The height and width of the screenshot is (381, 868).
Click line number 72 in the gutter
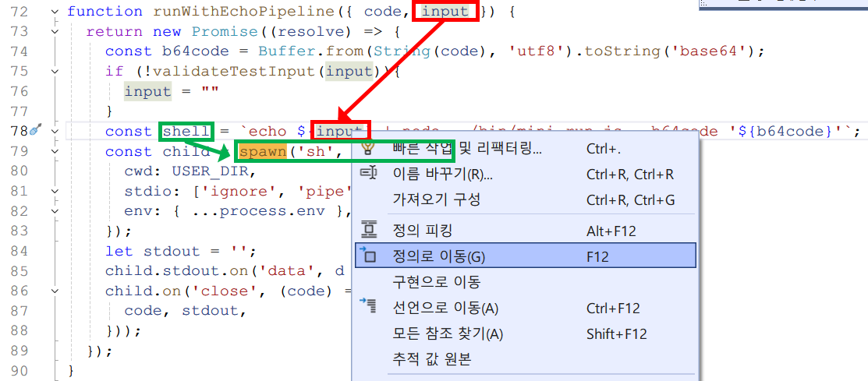[18, 12]
